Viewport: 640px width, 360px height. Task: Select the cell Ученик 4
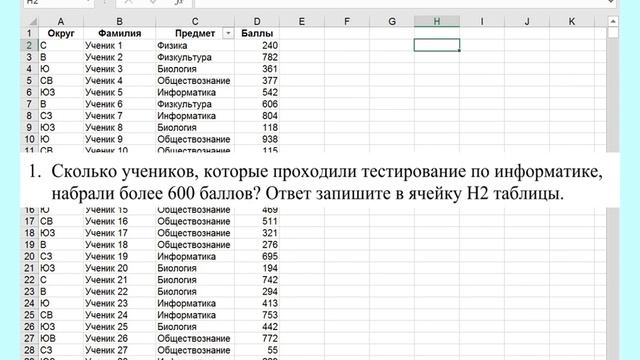(x=120, y=80)
